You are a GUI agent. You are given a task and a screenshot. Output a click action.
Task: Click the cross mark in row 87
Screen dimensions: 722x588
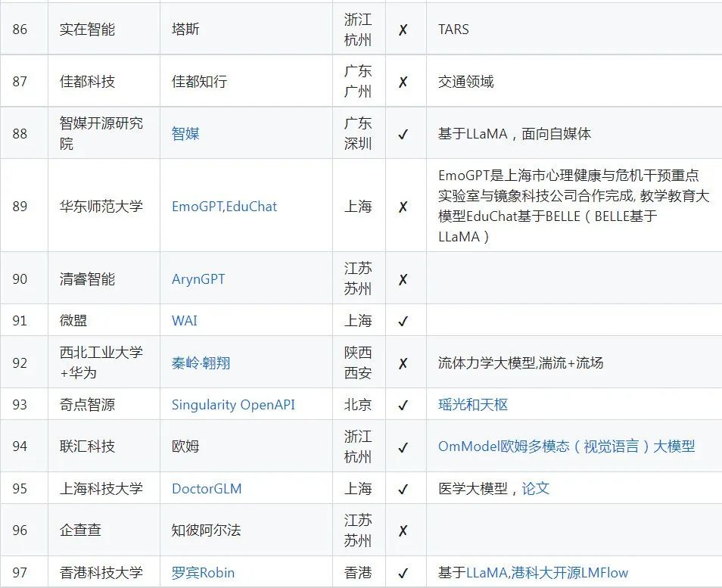tap(403, 82)
